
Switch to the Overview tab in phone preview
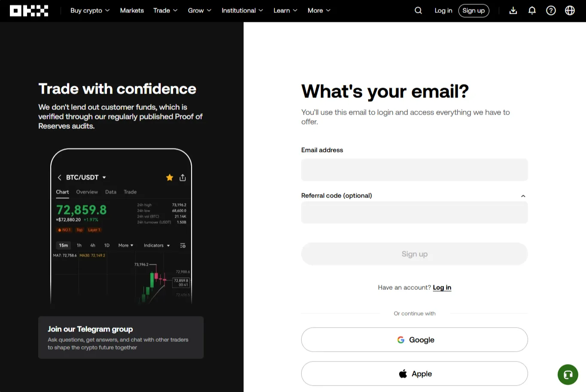[x=87, y=192]
